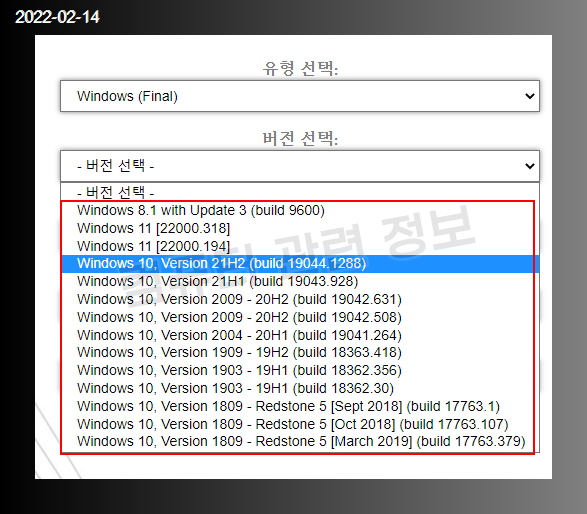Open the 유형 선택 dropdown showing Windows (Final)
This screenshot has height=514, width=587.
[299, 96]
